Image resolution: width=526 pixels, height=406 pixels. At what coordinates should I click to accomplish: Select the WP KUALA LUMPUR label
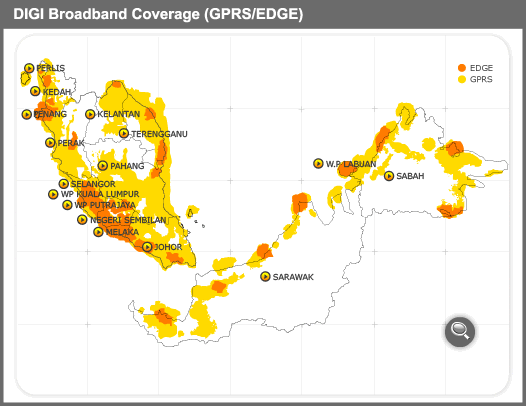(x=100, y=194)
